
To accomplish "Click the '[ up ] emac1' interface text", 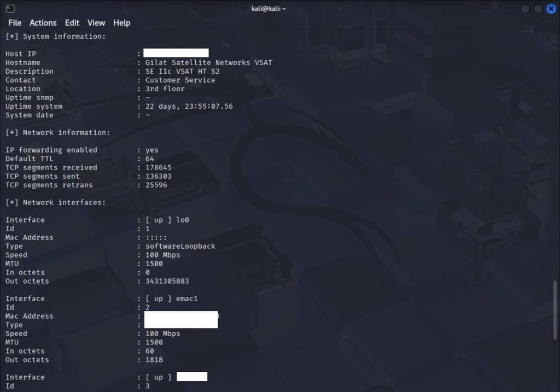I will coord(171,299).
